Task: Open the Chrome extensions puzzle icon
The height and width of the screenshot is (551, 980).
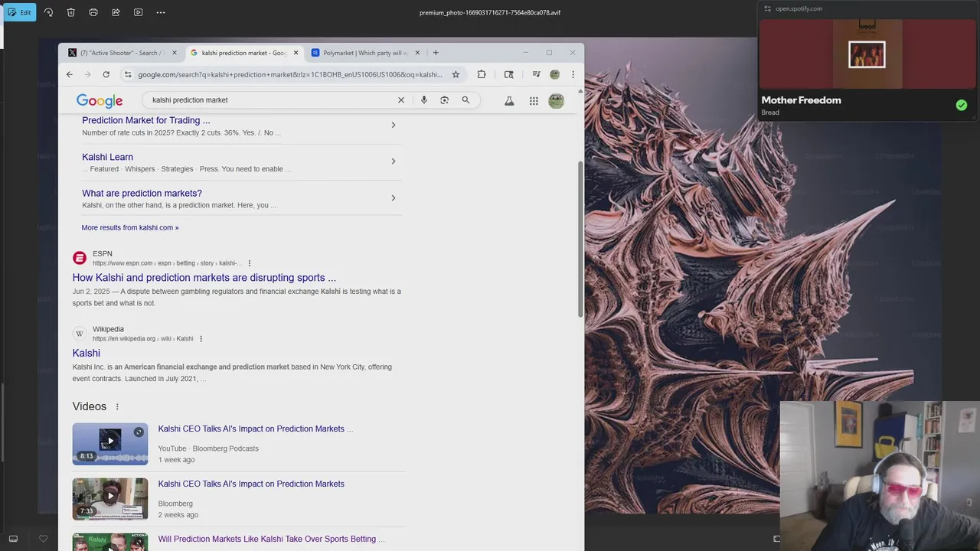Action: (x=482, y=74)
